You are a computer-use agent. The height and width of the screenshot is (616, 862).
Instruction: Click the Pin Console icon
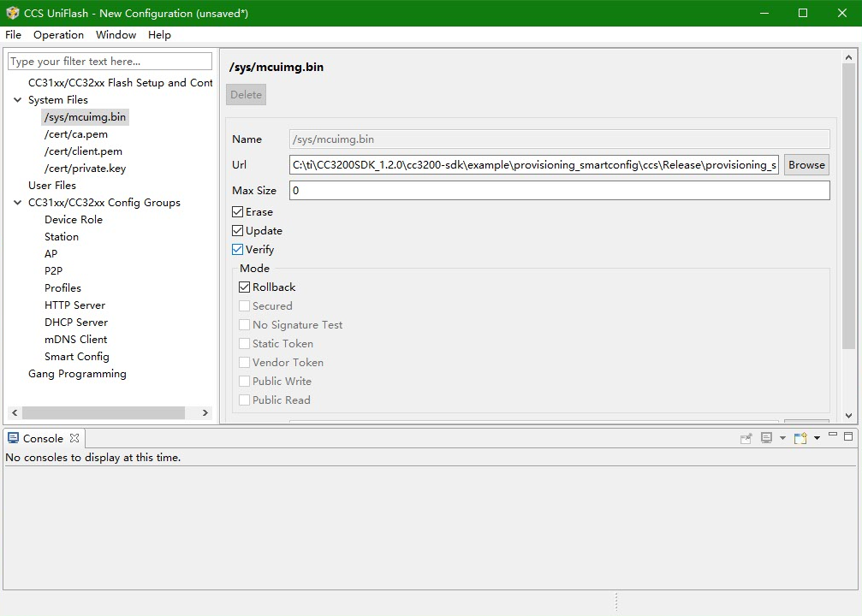(746, 438)
